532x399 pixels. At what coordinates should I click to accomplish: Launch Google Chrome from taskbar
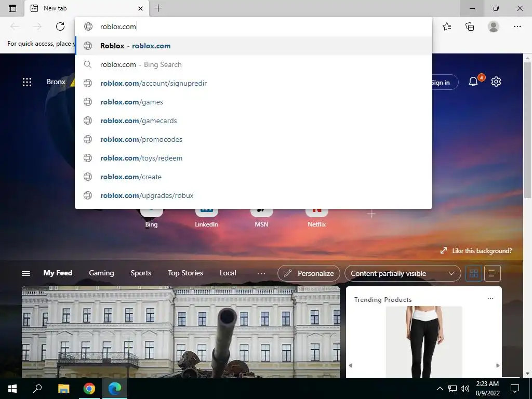89,389
